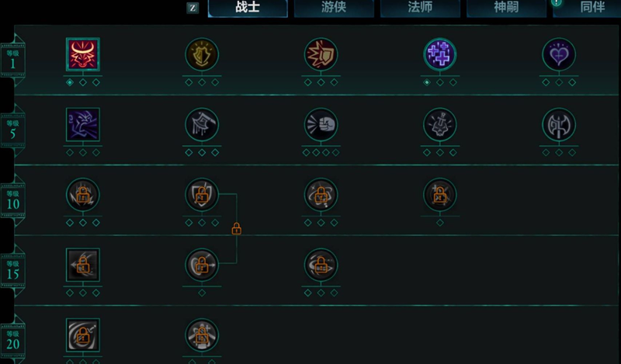
Task: Select the torn axe cloak skill icon
Action: (202, 124)
